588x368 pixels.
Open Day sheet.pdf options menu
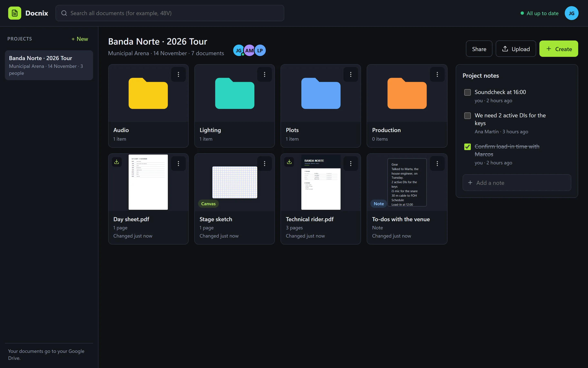pos(178,164)
